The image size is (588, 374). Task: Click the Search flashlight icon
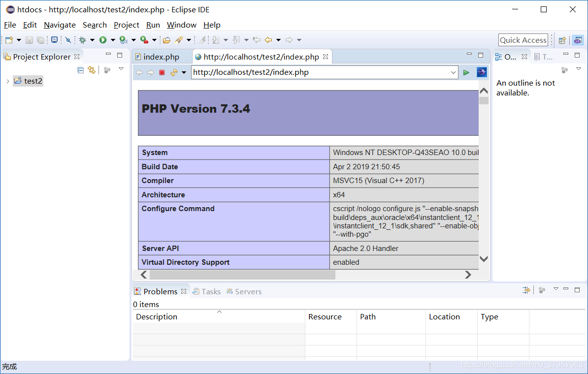click(179, 40)
